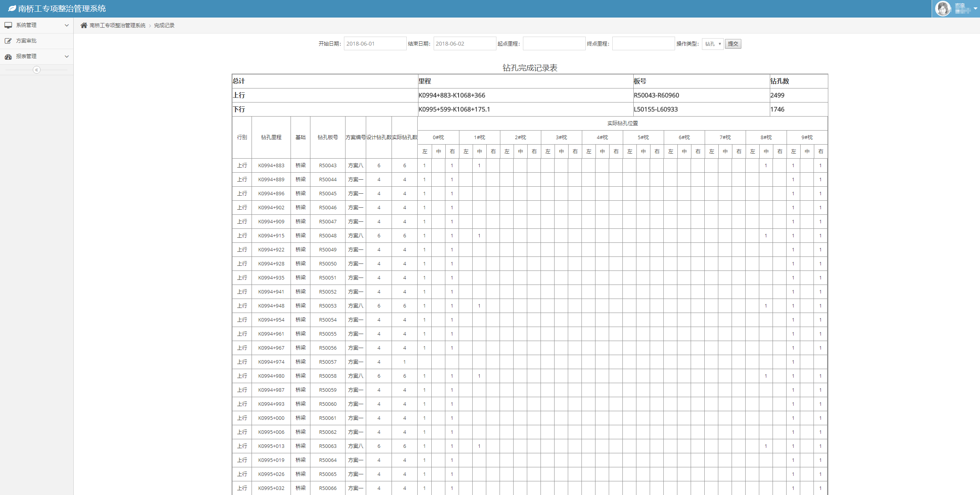Screen dimensions: 980x495
Task: Click the 提交 button
Action: tap(733, 44)
